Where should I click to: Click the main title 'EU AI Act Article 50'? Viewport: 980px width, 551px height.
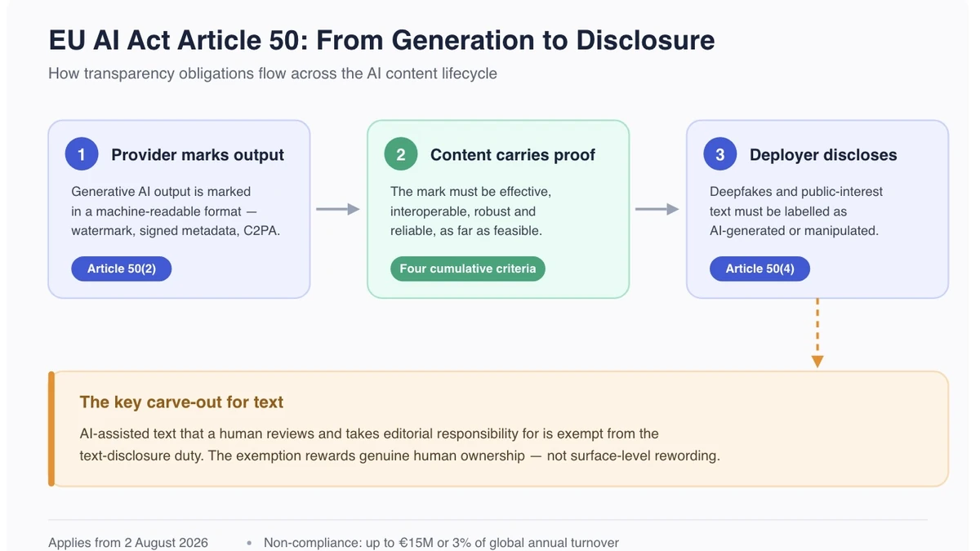coord(381,40)
